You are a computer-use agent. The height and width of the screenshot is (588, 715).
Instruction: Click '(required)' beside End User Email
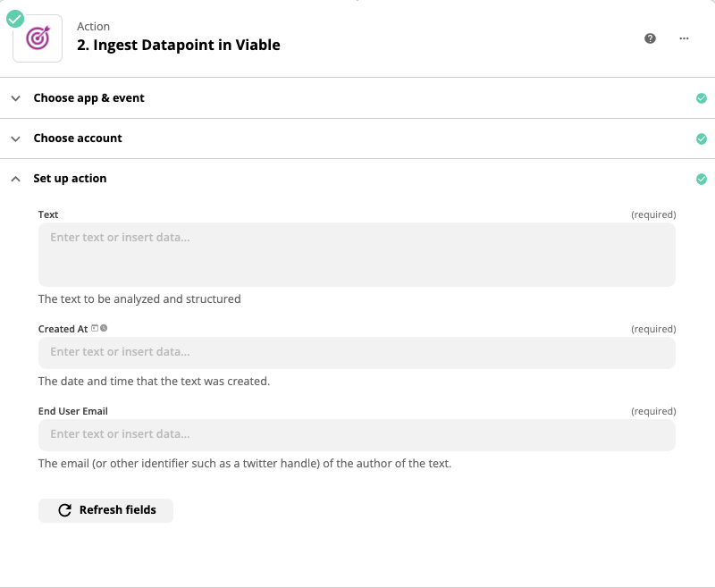653,411
